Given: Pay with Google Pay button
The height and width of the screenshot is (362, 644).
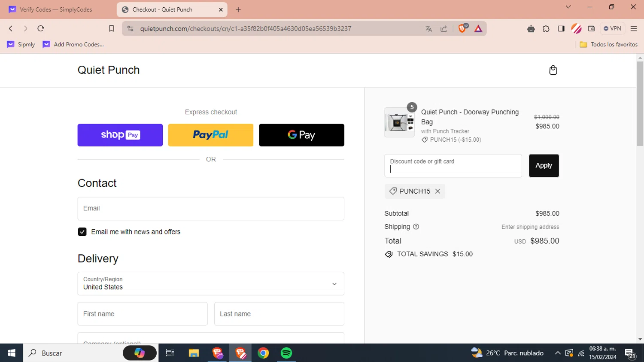Looking at the screenshot, I should tap(301, 135).
